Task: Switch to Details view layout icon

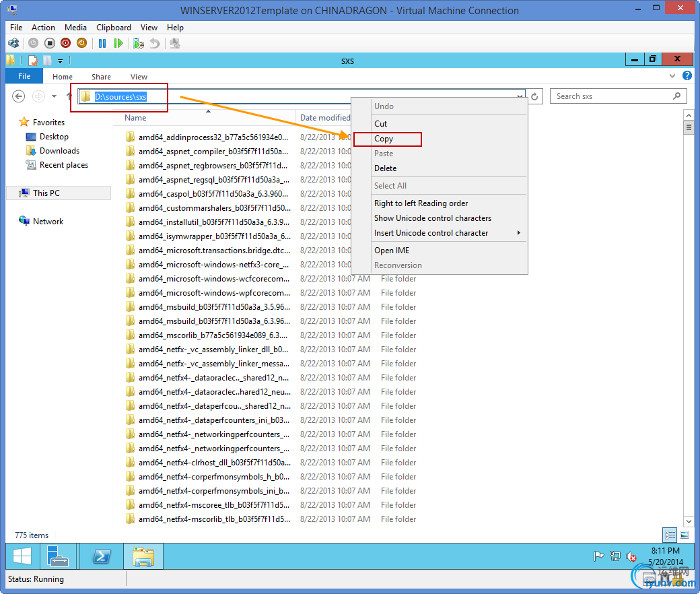Action: pyautogui.click(x=670, y=535)
